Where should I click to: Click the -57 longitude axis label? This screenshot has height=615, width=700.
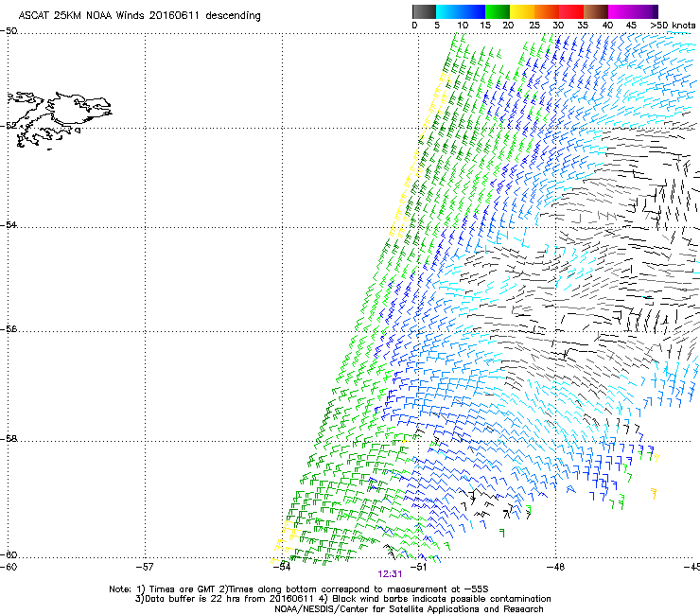click(x=144, y=567)
